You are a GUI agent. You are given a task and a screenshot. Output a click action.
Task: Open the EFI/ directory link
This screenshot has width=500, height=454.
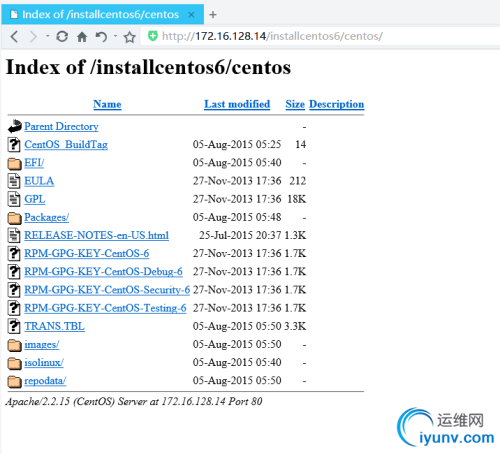pyautogui.click(x=34, y=163)
